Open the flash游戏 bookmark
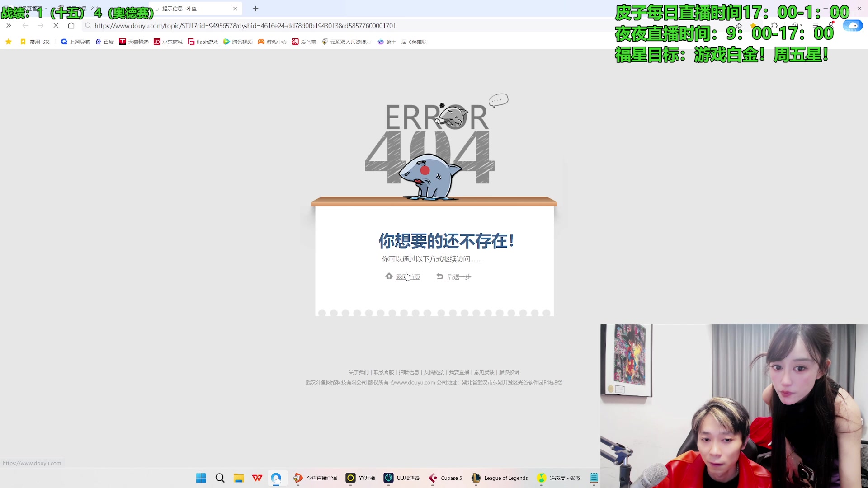 [203, 42]
